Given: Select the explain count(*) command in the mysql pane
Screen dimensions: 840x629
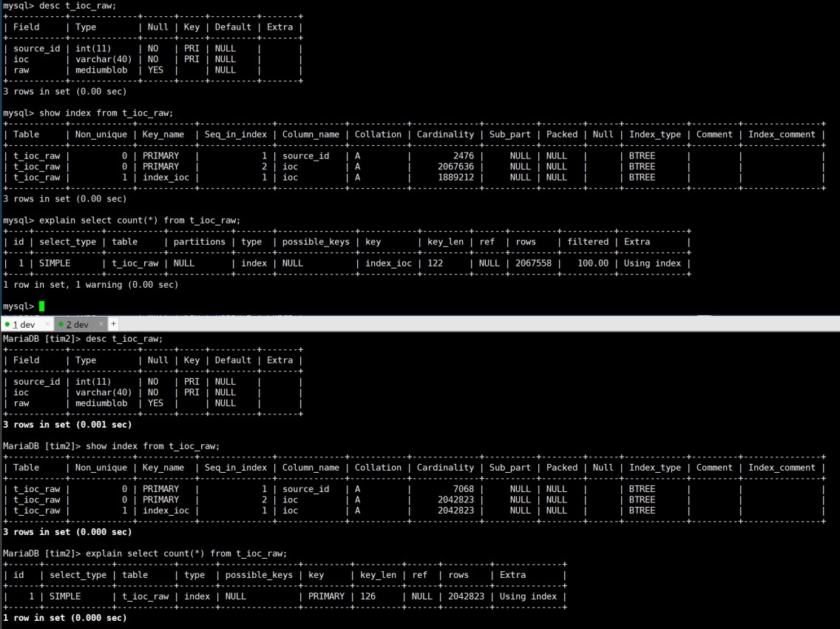Looking at the screenshot, I should (x=140, y=221).
